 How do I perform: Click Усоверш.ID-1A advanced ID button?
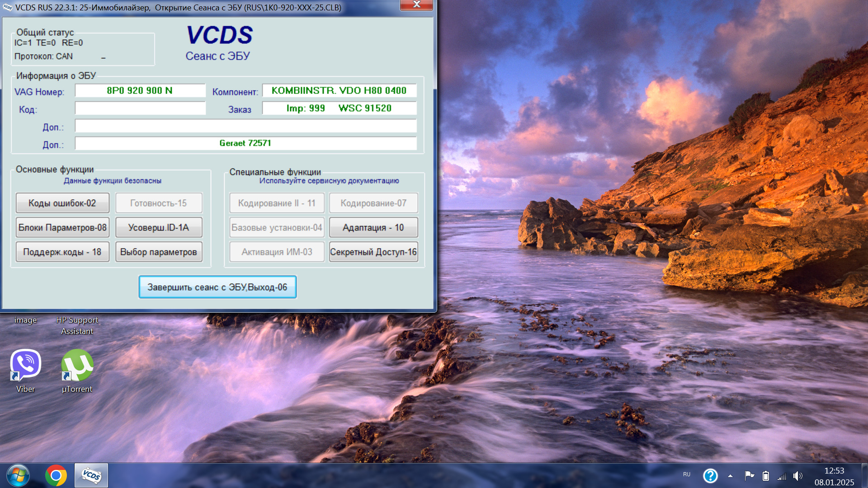pyautogui.click(x=159, y=227)
